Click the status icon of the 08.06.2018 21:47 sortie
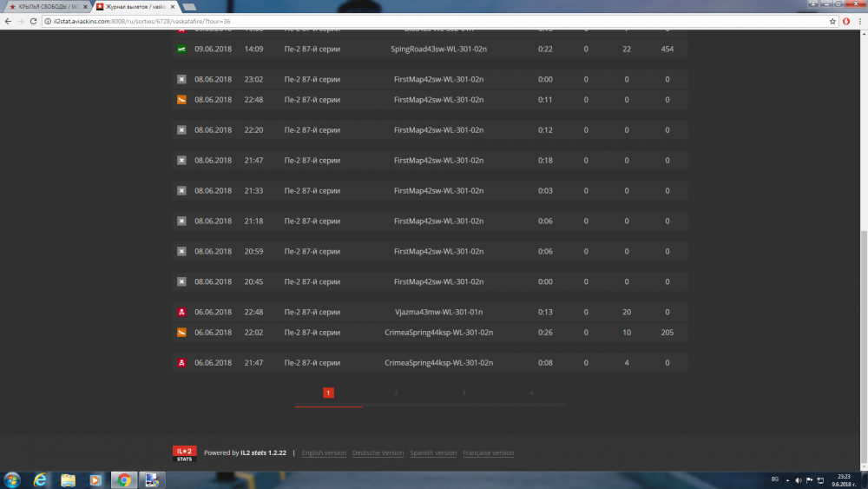The image size is (868, 489). point(181,160)
